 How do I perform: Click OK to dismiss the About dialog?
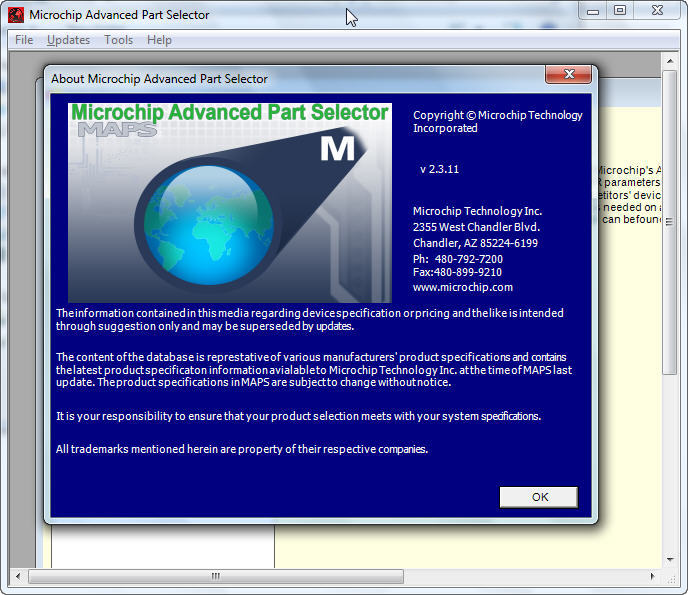pyautogui.click(x=539, y=497)
